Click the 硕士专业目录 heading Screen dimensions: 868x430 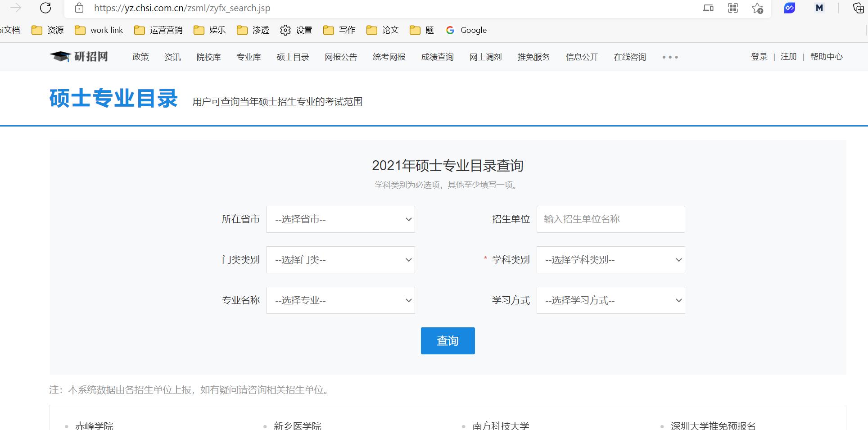113,98
